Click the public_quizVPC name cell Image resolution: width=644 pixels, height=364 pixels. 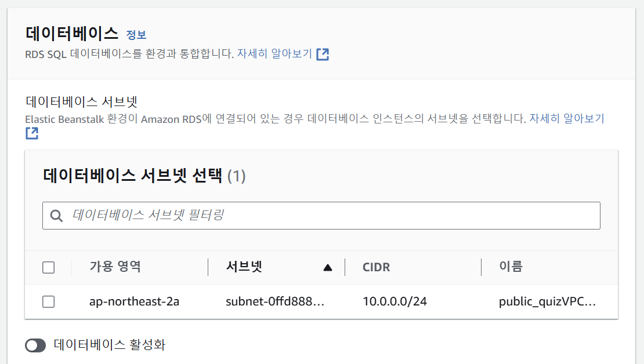pos(547,301)
